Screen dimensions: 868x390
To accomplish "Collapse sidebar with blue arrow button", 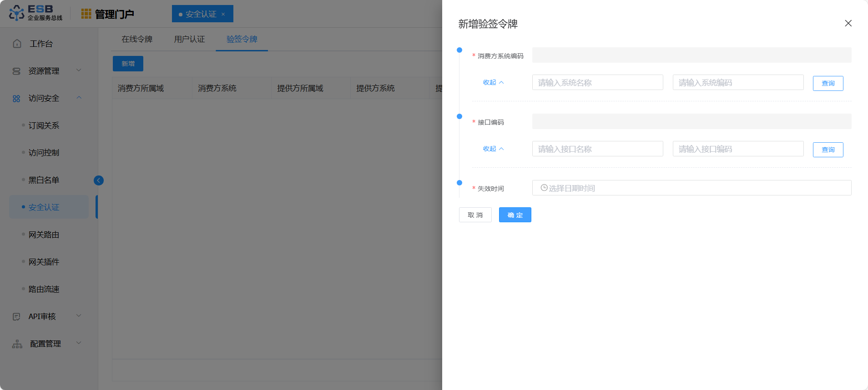I will pos(99,180).
